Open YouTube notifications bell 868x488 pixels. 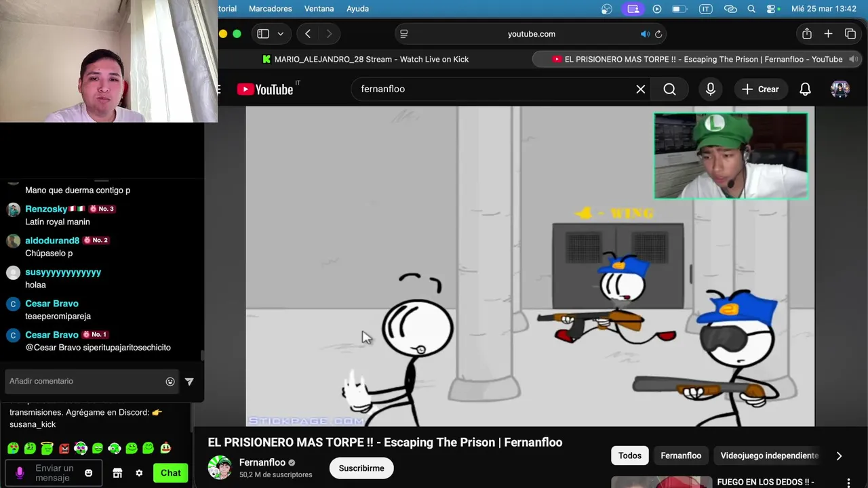[x=805, y=89]
